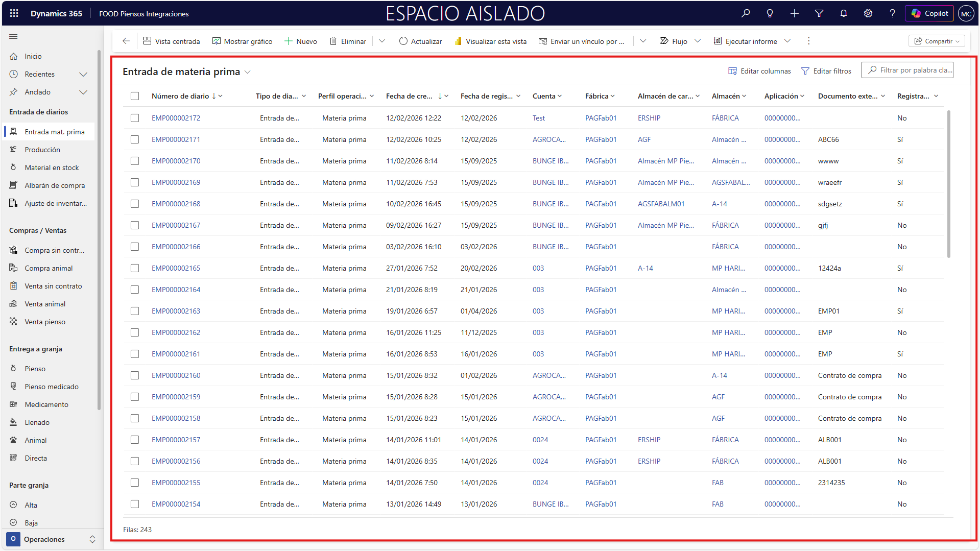Screen dimensions: 980x551
Task: Collapse the site map hamburger menu
Action: pos(14,37)
